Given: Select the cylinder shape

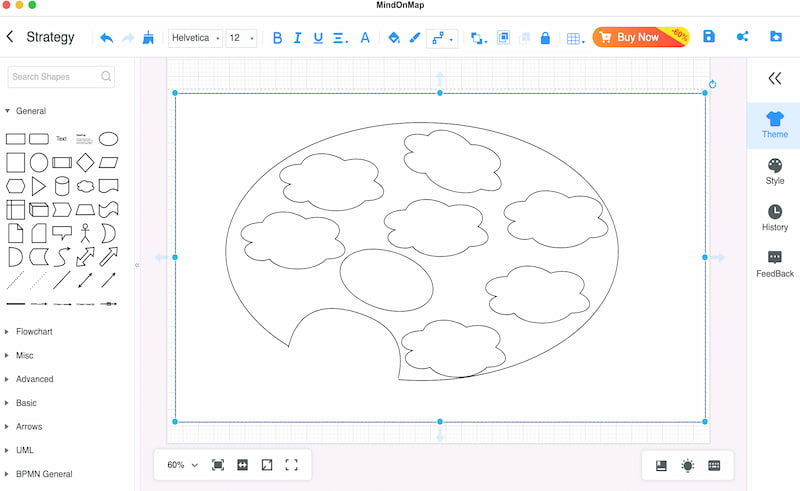Looking at the screenshot, I should tap(62, 186).
